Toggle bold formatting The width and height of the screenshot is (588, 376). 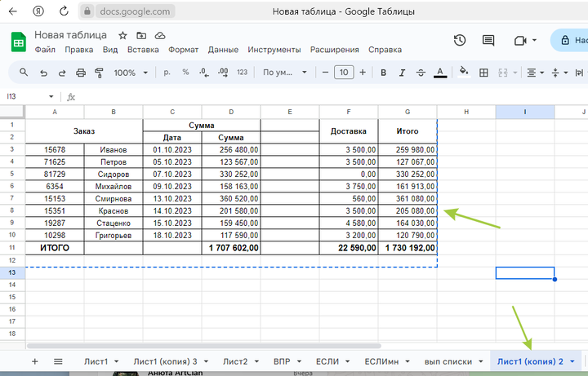point(383,73)
